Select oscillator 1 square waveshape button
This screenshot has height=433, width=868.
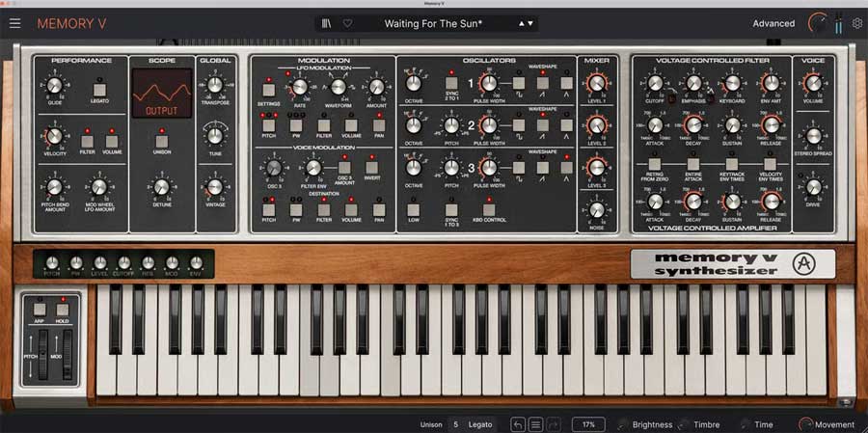(519, 83)
